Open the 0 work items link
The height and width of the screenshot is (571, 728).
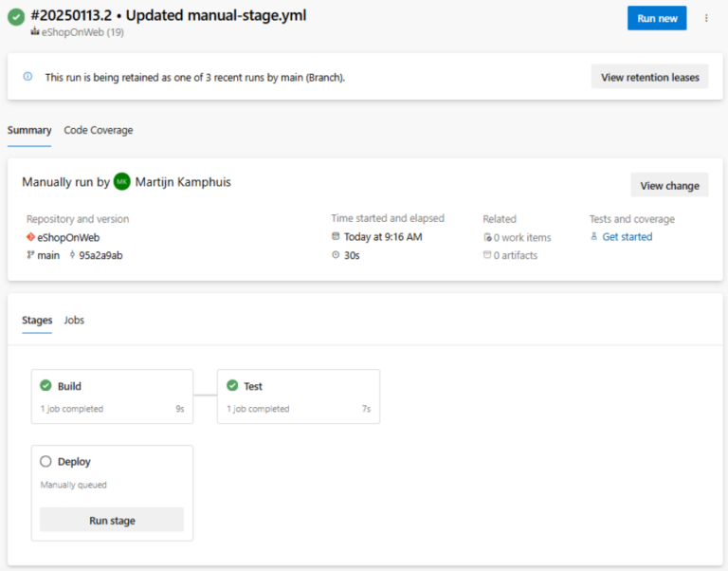point(522,237)
